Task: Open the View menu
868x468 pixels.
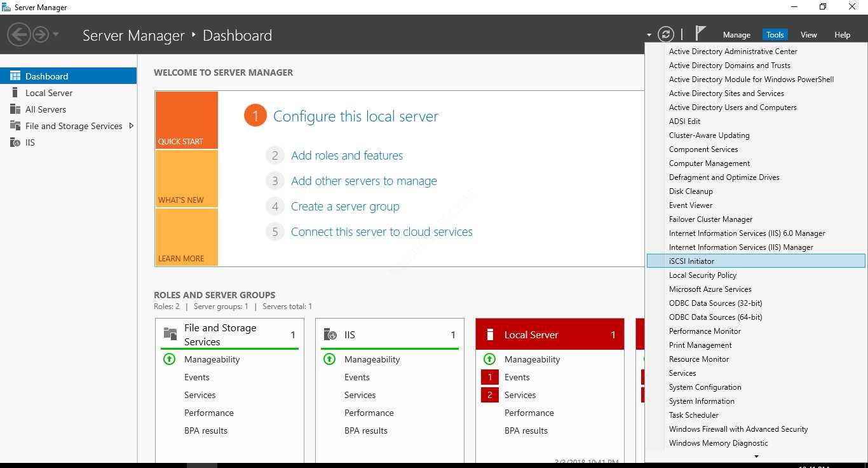Action: tap(808, 35)
